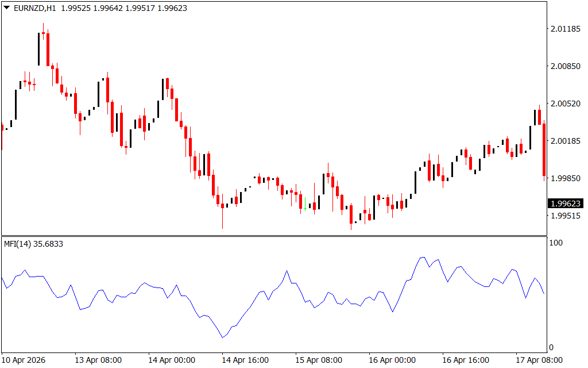Click the MFI scale value 100
The image size is (588, 368).
pyautogui.click(x=556, y=243)
